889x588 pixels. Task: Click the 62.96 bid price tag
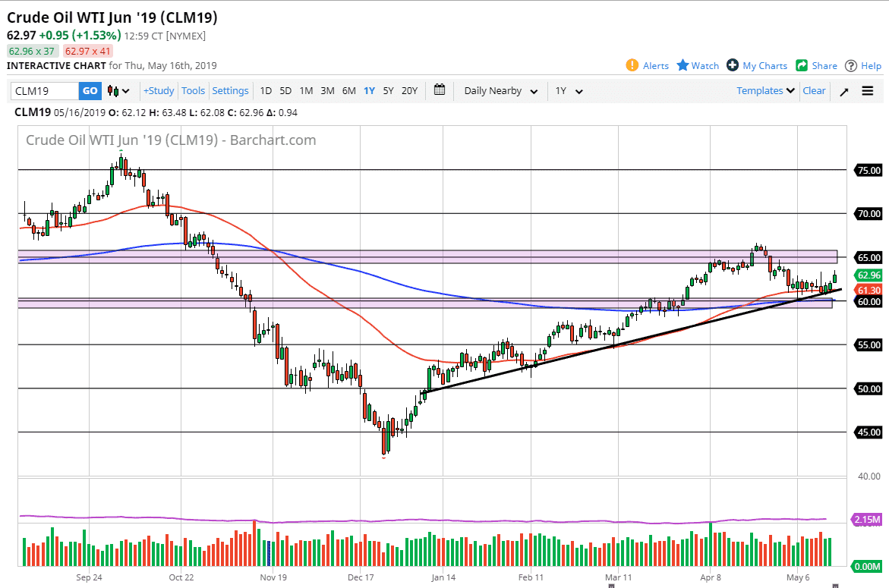(x=870, y=275)
